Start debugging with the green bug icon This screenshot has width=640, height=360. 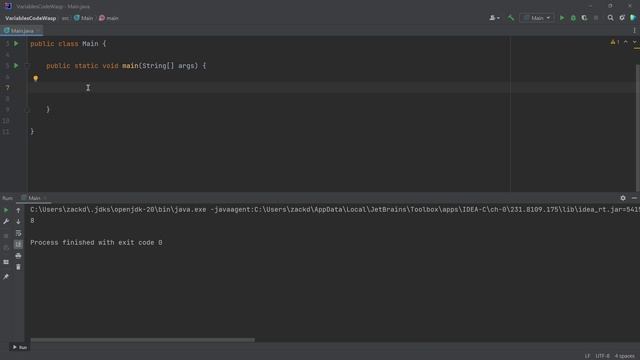pos(573,18)
